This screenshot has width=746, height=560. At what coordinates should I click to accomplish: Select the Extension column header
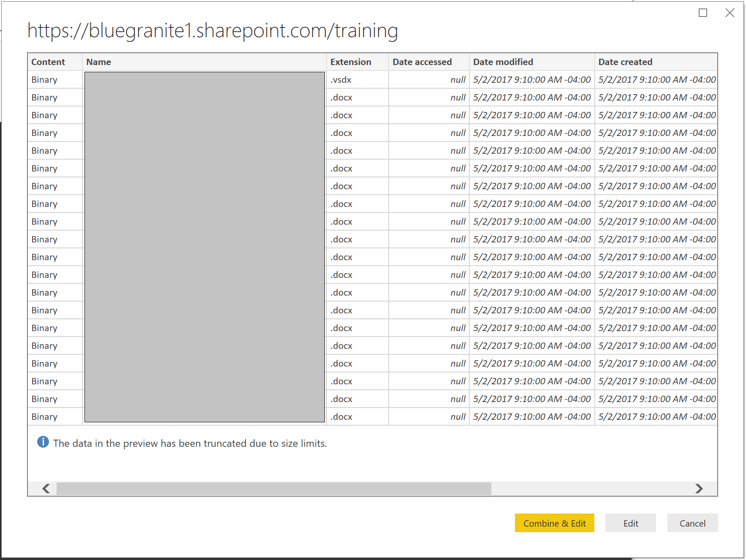[357, 62]
